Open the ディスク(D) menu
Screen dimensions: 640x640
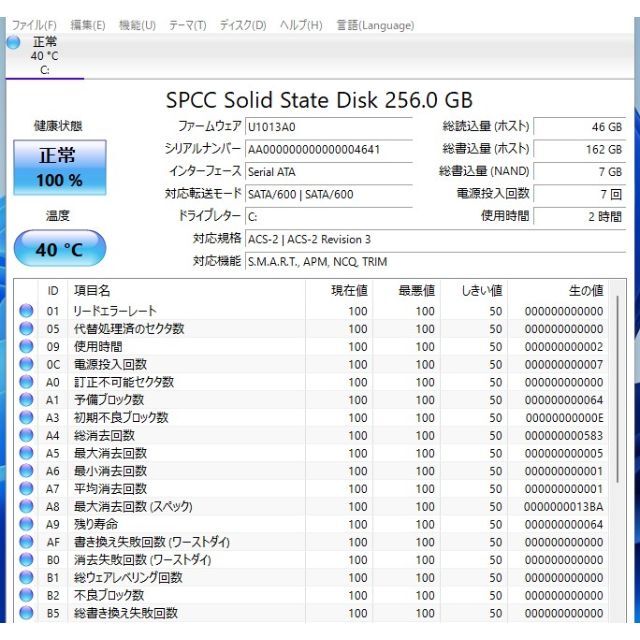point(243,25)
